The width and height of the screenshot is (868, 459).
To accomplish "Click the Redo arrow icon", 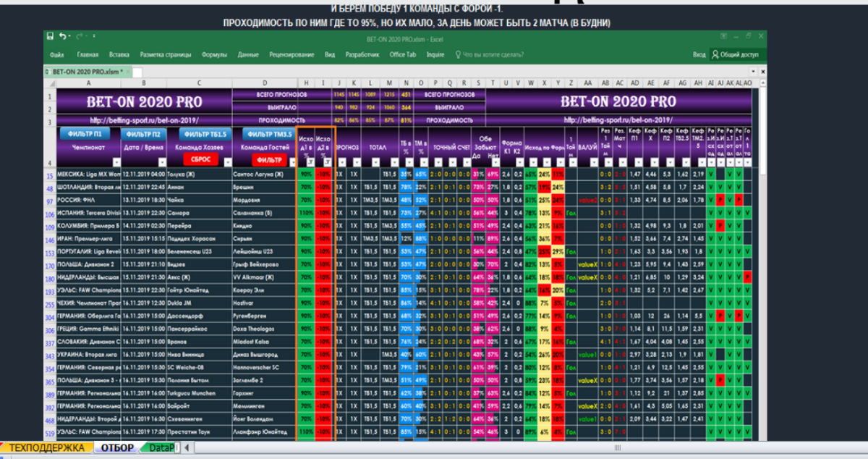I will [x=79, y=36].
